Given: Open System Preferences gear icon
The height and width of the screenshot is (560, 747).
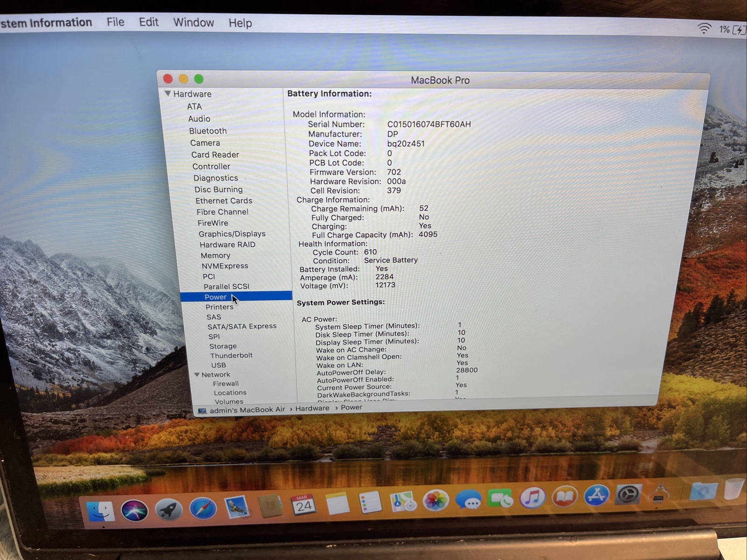Looking at the screenshot, I should pos(628,495).
